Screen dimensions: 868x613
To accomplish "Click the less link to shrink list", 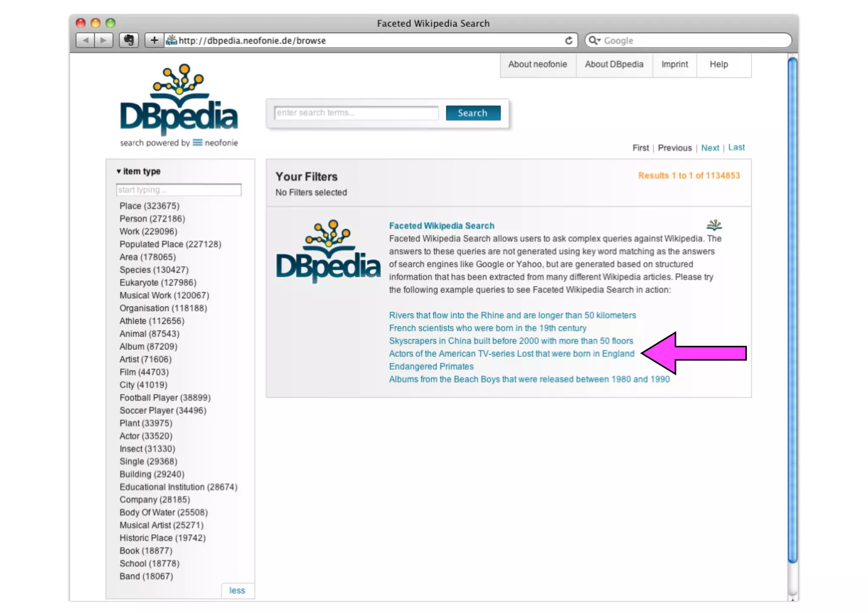I will coord(237,590).
